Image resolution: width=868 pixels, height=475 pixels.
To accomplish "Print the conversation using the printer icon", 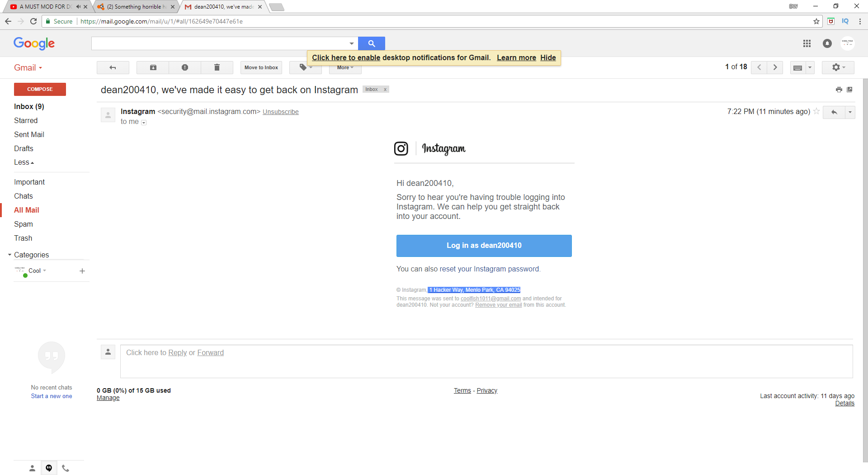I will click(839, 90).
